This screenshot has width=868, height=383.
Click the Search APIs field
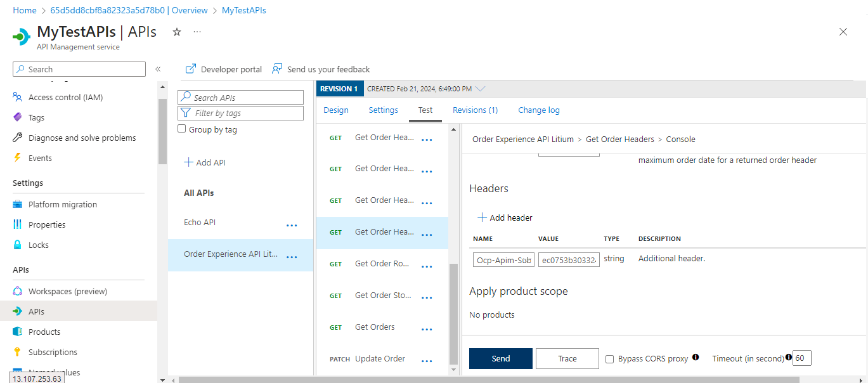pos(241,98)
